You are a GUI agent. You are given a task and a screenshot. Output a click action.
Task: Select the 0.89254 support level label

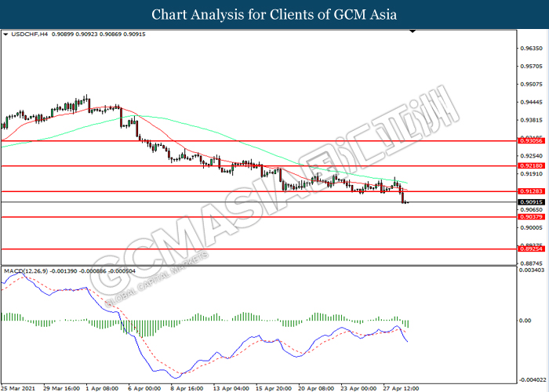(531, 249)
